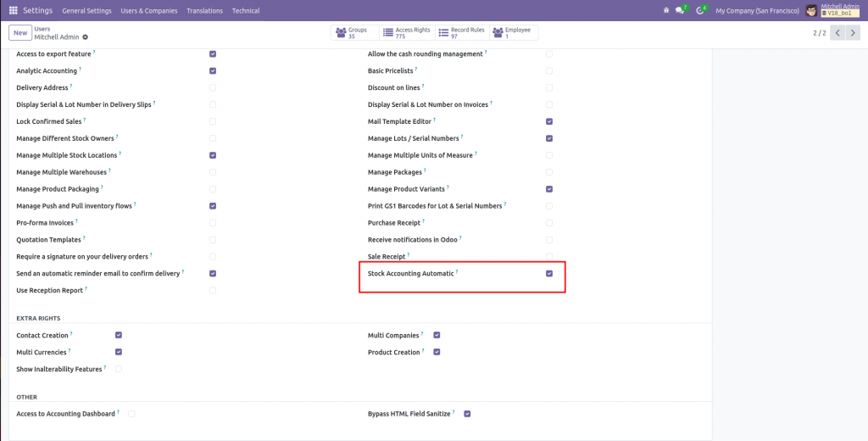
Task: Open the Users & Companies dropdown menu
Action: [x=149, y=11]
